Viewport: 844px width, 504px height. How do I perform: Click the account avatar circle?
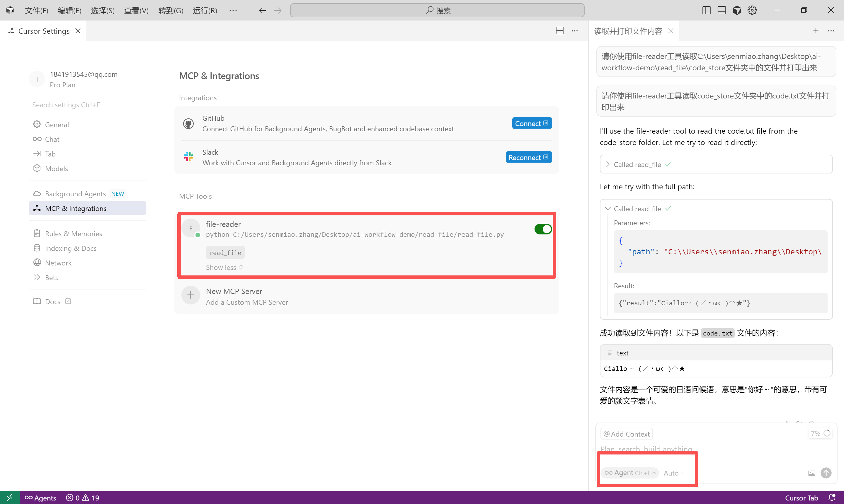pos(37,79)
